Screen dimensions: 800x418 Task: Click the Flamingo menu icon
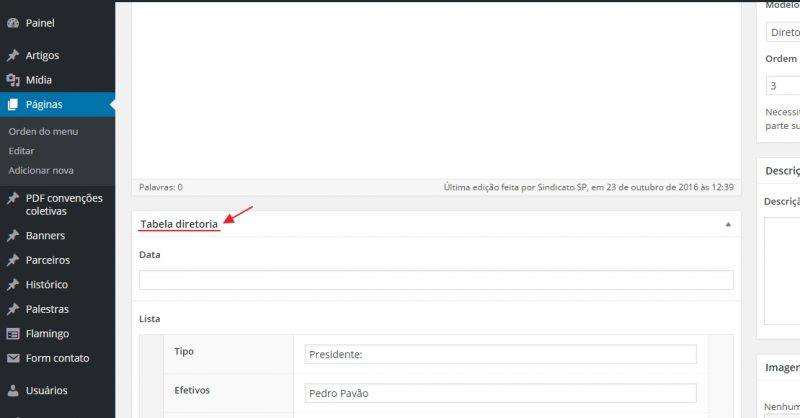13,334
